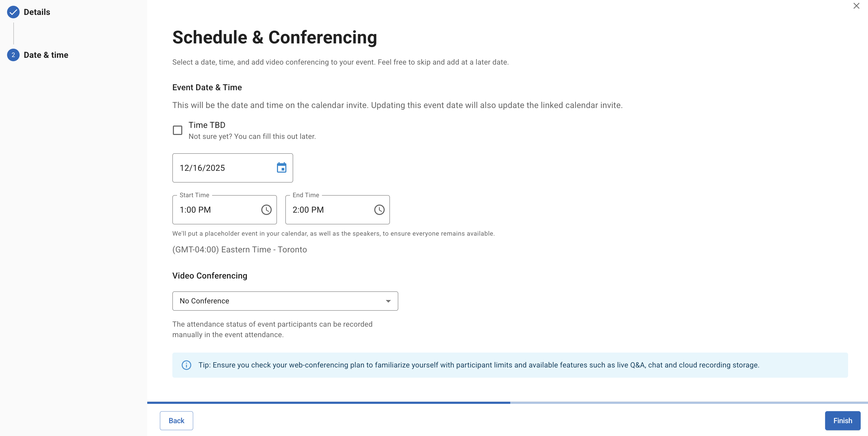Image resolution: width=868 pixels, height=436 pixels.
Task: Click the 1:00 PM start time field
Action: point(216,209)
